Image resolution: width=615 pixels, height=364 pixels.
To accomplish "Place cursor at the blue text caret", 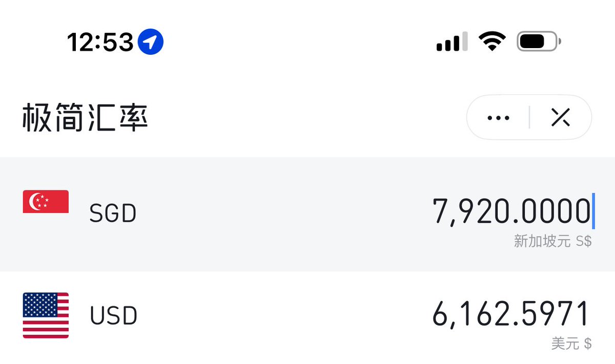I will (593, 211).
